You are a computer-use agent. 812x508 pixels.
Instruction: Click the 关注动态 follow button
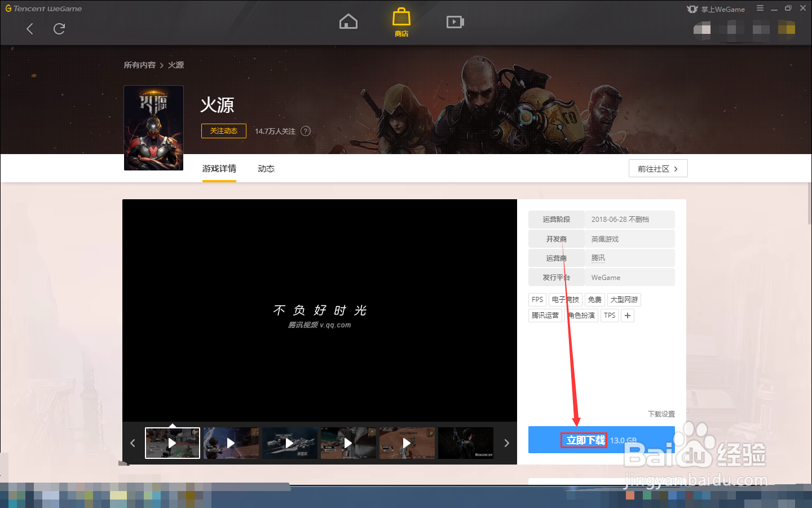click(x=224, y=131)
